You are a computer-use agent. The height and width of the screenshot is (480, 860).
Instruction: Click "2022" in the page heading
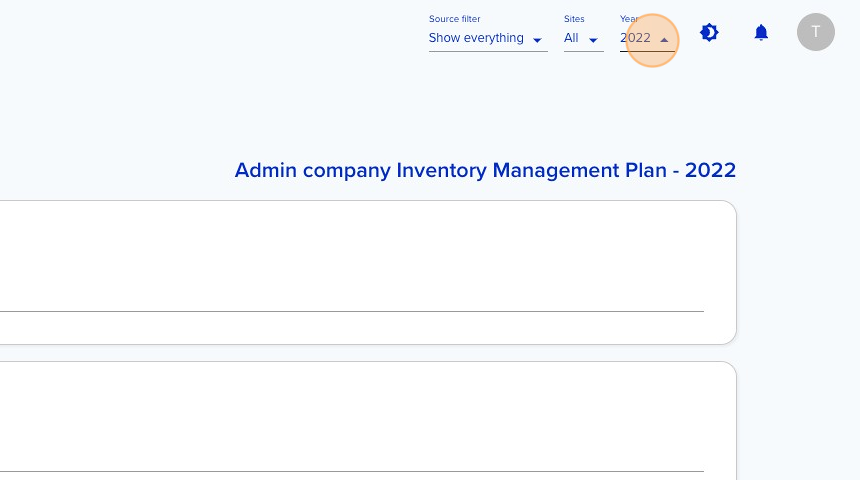(710, 170)
